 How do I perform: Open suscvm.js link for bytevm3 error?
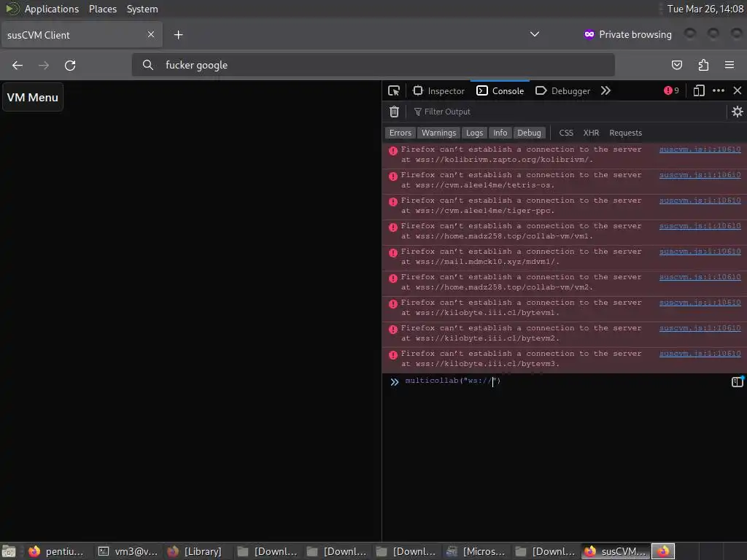pyautogui.click(x=700, y=354)
